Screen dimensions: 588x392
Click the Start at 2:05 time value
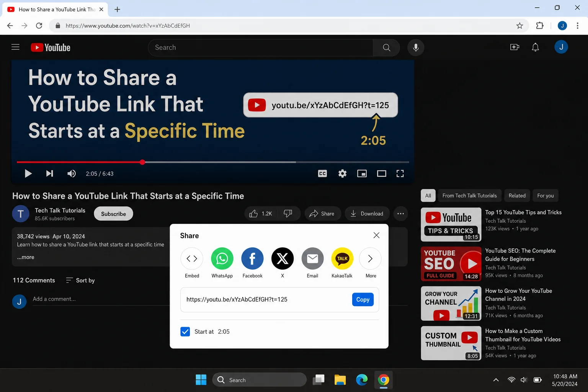224,332
